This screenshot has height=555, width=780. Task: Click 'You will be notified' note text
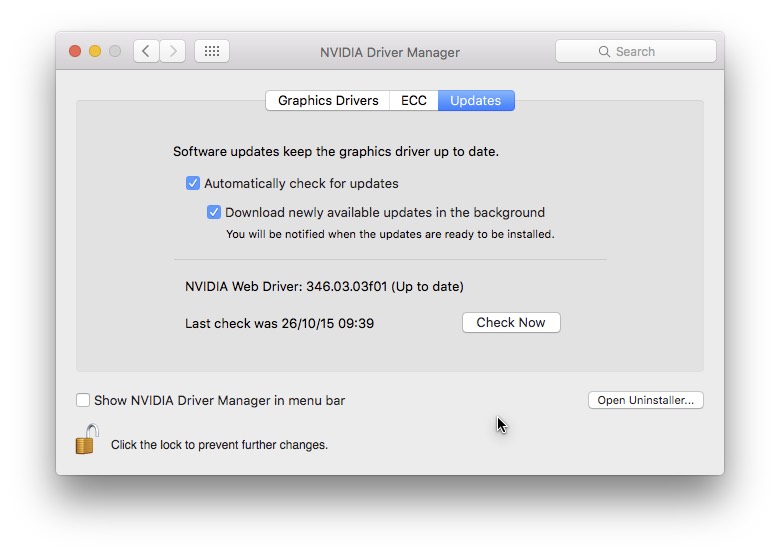pos(390,234)
